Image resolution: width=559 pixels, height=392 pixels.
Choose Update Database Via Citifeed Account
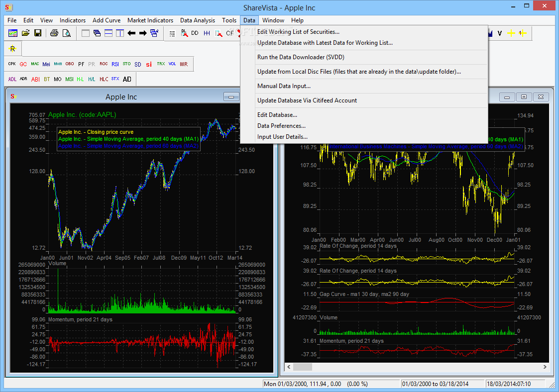tap(364, 100)
